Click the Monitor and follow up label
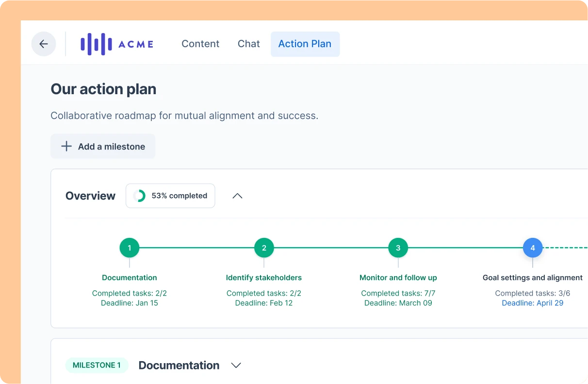This screenshot has width=588, height=384. pyautogui.click(x=398, y=278)
